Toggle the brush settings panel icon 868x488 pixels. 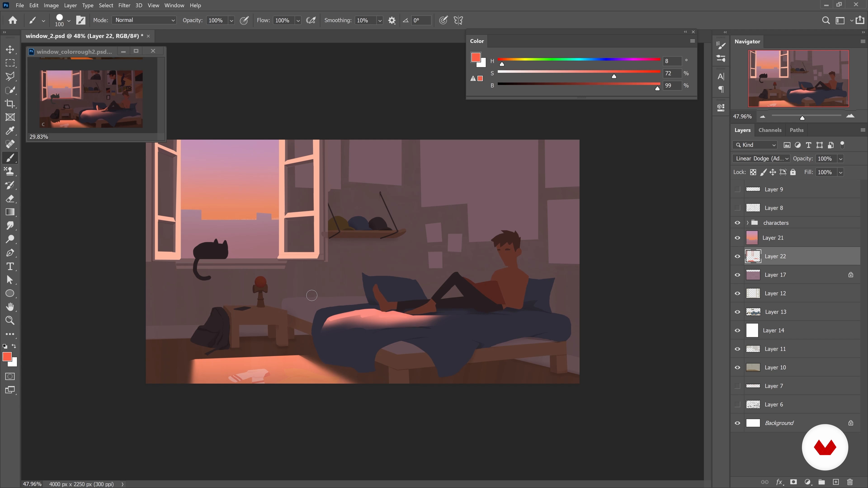point(81,20)
